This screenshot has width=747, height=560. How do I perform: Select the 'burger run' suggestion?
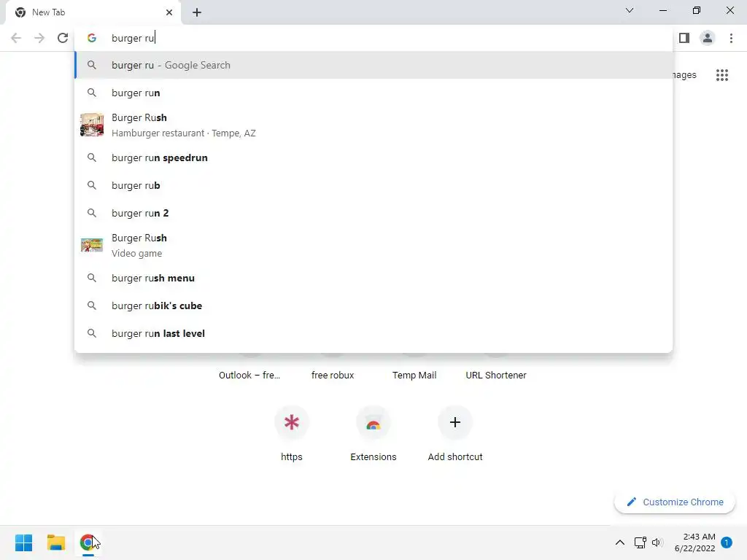click(374, 93)
